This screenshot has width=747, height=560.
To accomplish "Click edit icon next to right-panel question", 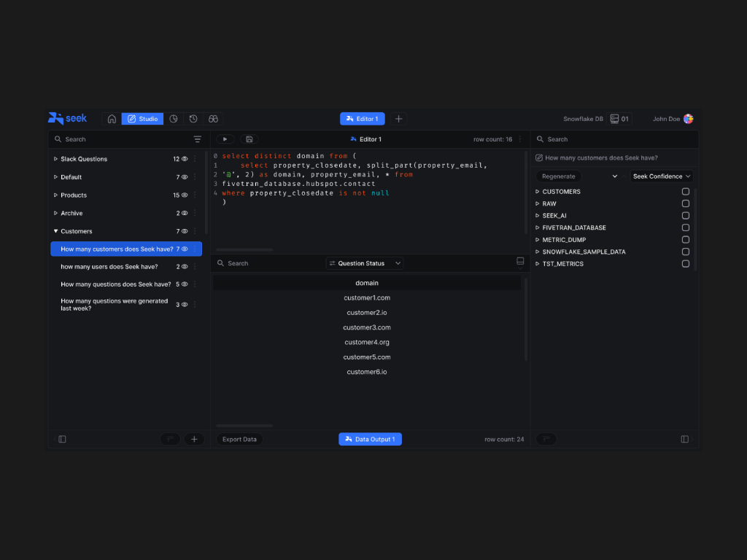I will click(539, 157).
